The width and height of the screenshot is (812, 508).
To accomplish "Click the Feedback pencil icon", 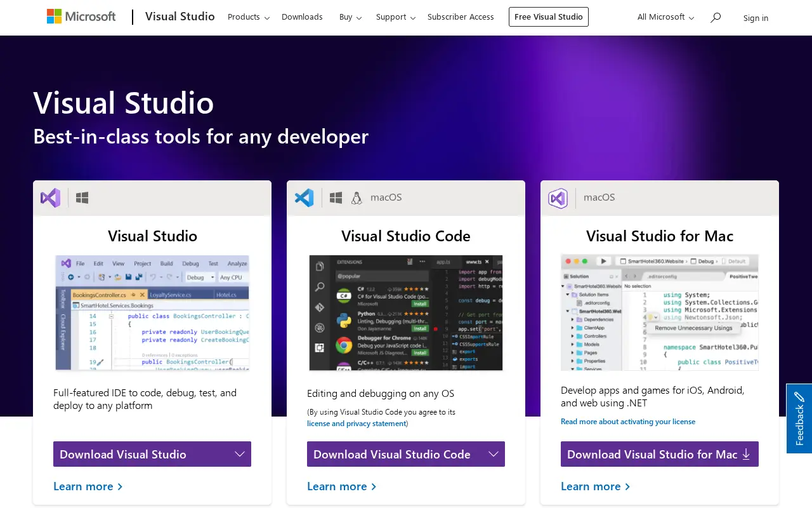I will pos(799,398).
